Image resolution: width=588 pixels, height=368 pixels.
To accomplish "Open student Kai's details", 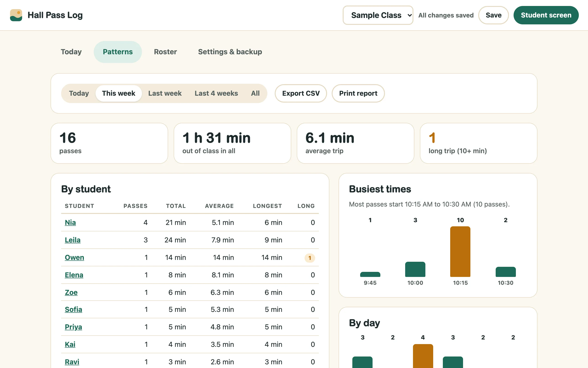I will point(70,344).
